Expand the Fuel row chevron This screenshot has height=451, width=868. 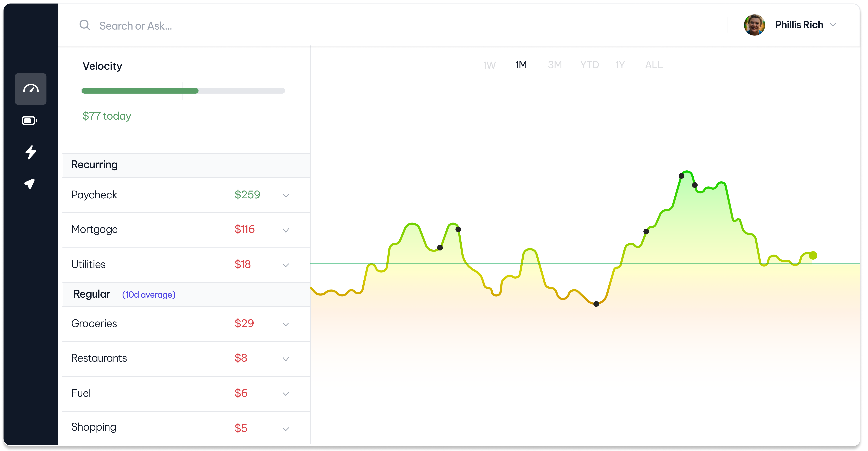[x=285, y=394]
